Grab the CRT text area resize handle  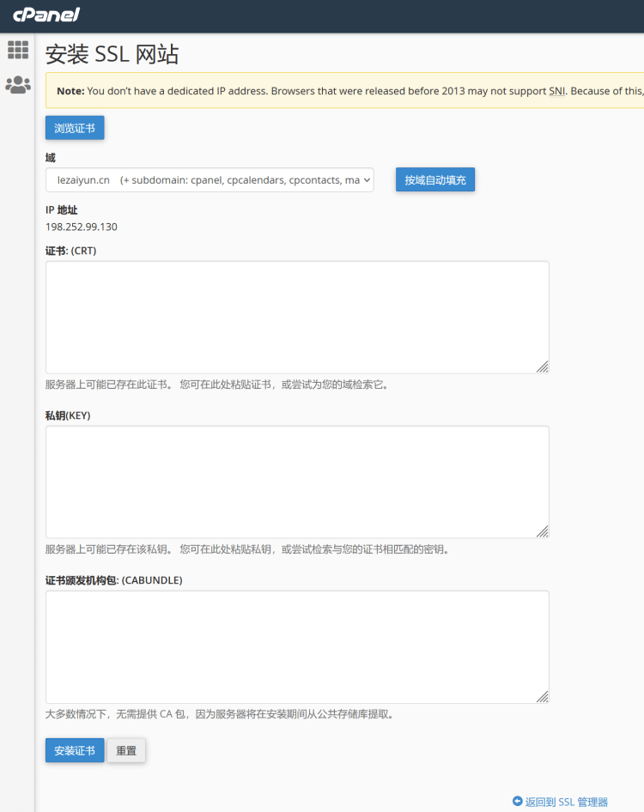(543, 367)
